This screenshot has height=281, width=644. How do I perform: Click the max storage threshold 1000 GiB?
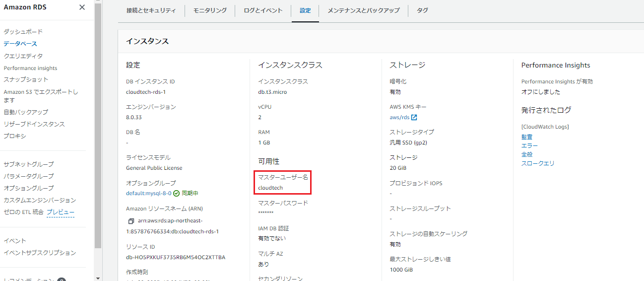pos(401,270)
